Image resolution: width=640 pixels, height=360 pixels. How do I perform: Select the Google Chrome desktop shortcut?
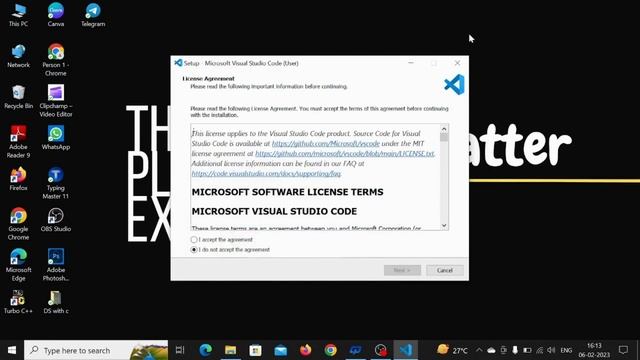pyautogui.click(x=18, y=224)
